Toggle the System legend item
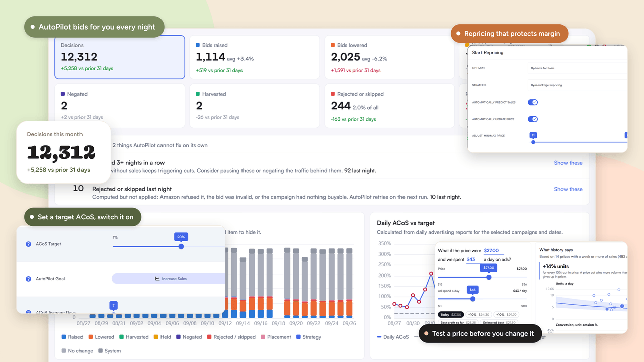The width and height of the screenshot is (644, 362). pyautogui.click(x=109, y=351)
